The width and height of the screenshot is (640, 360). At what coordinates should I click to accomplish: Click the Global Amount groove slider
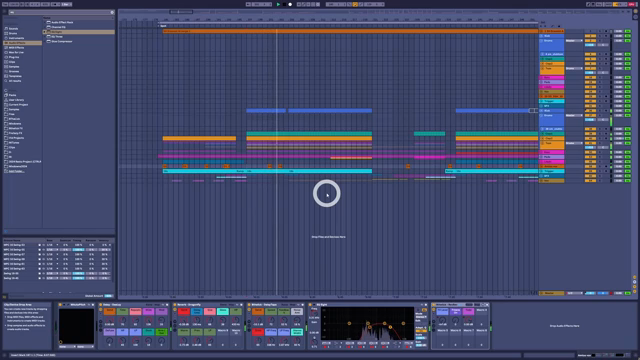[109, 296]
